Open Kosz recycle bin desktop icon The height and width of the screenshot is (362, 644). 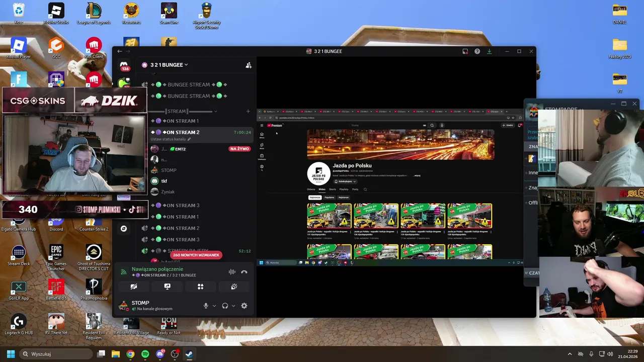point(19,14)
